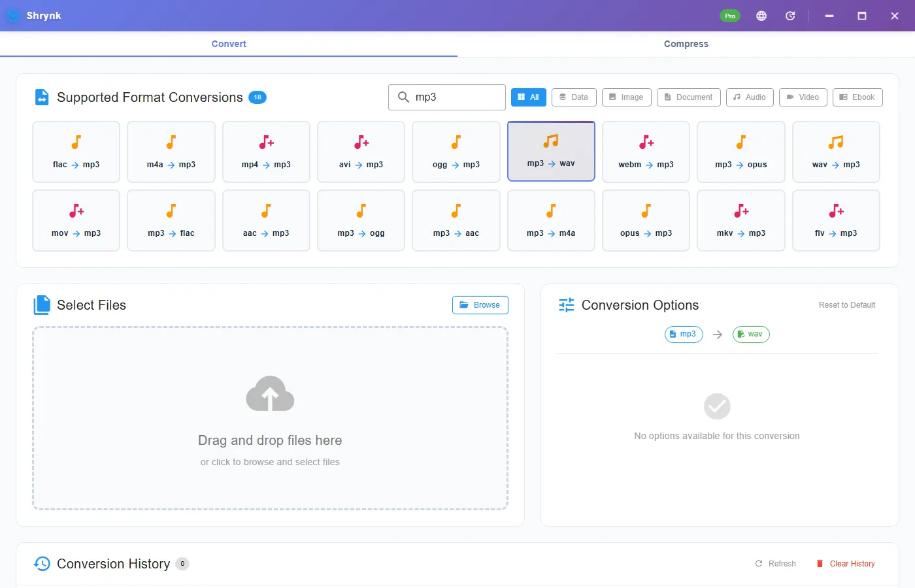Select the mp3 to wav conversion card
Viewport: 915px width, 588px height.
click(551, 151)
